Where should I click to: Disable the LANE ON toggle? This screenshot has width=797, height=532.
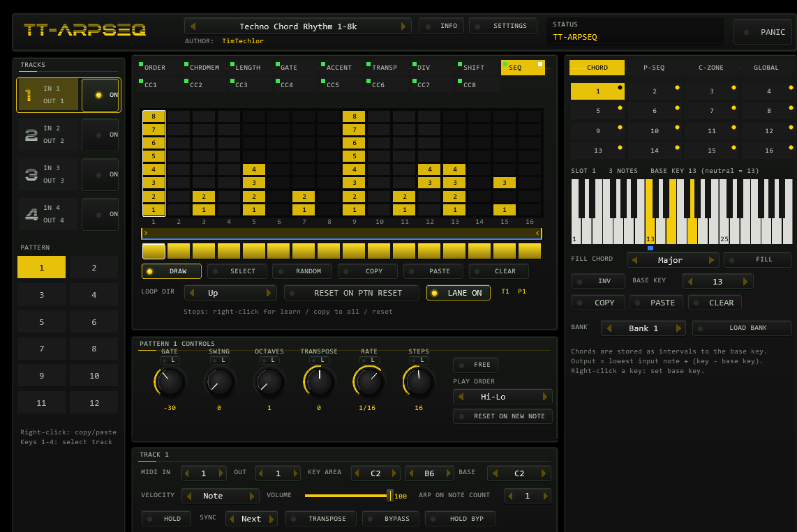(458, 293)
